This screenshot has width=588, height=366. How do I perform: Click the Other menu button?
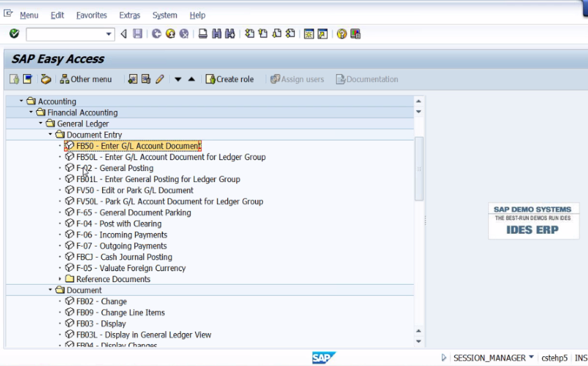[x=86, y=79]
